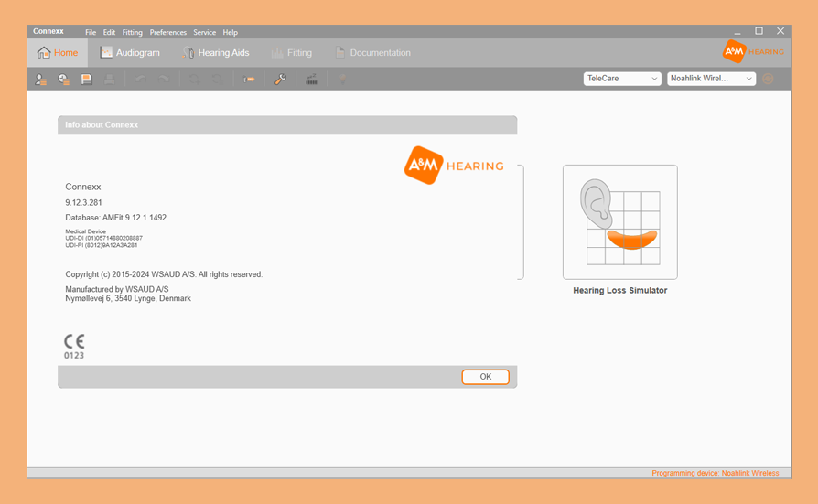The width and height of the screenshot is (818, 504).
Task: Click the A&M Hearing logo in the dialog
Action: click(454, 166)
